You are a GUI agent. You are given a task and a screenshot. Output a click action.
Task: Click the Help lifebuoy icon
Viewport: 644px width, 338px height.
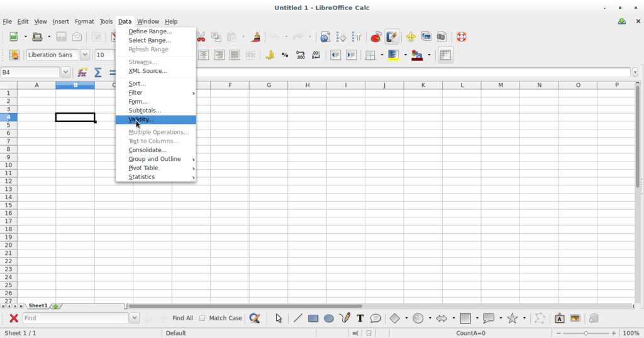pos(461,37)
